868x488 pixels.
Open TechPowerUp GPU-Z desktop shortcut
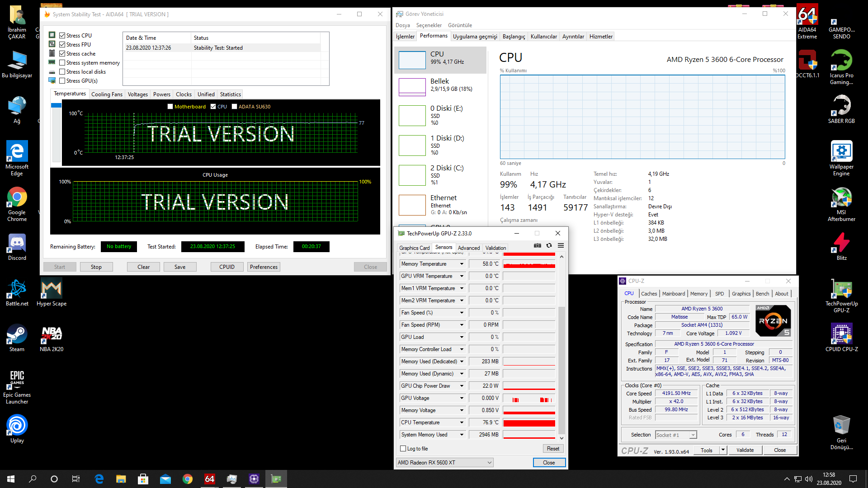[841, 296]
